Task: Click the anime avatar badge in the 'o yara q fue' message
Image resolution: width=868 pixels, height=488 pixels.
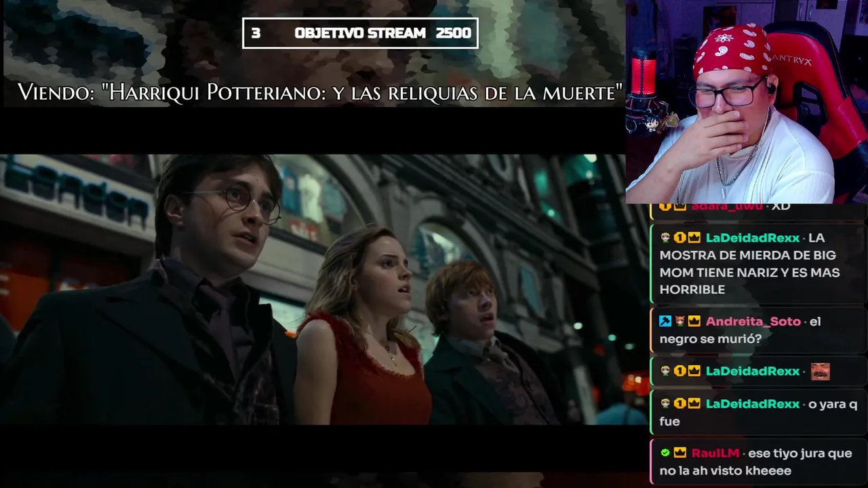Action: tap(665, 404)
